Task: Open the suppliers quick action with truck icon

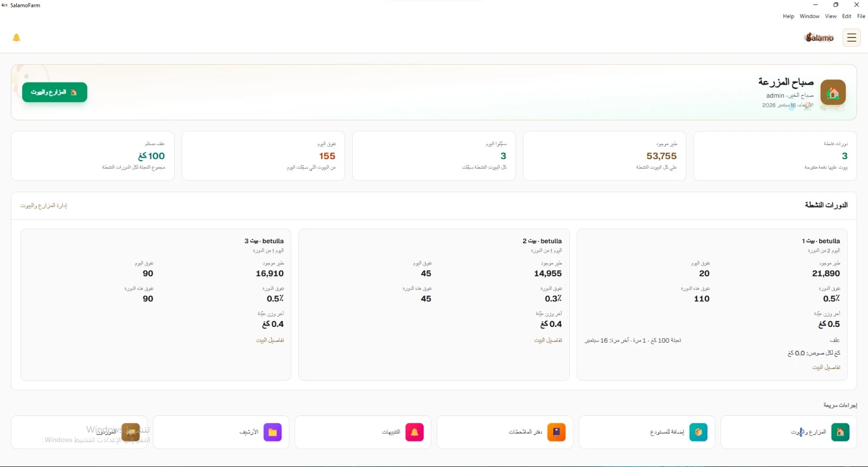Action: [x=79, y=432]
